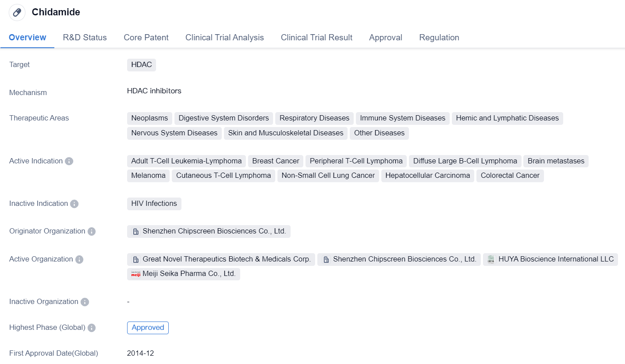
Task: Open Shenzhen Chipscreen Biosciences originator link
Action: coord(213,231)
